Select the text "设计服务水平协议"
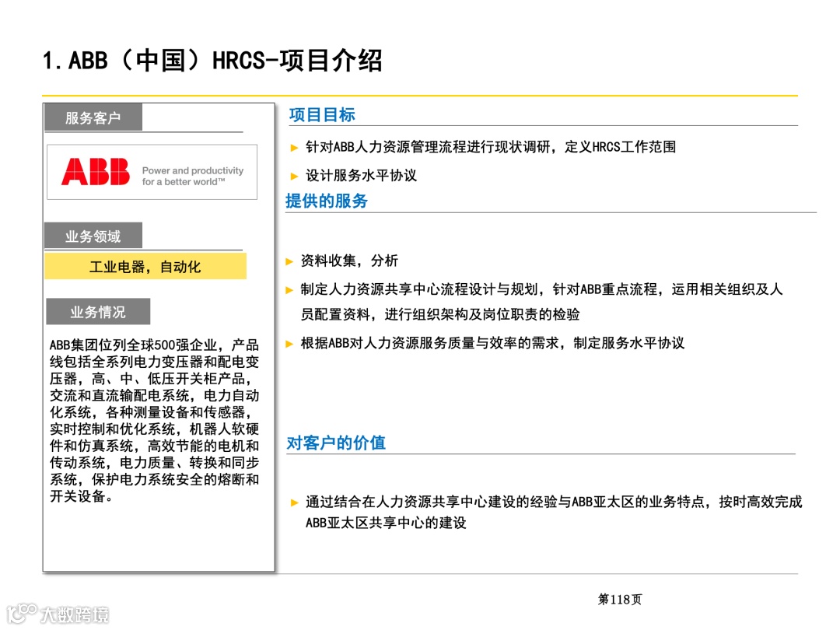This screenshot has width=840, height=630. (x=361, y=175)
